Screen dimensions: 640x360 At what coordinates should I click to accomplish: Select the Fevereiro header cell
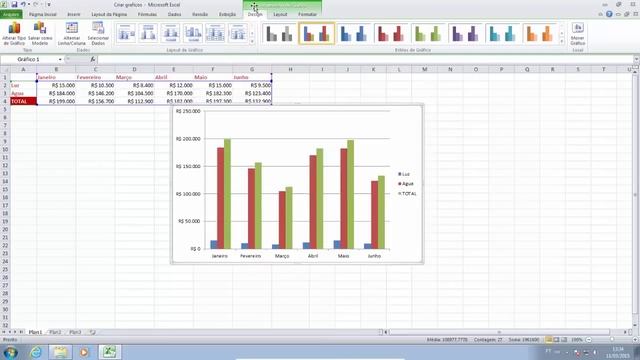click(x=96, y=77)
